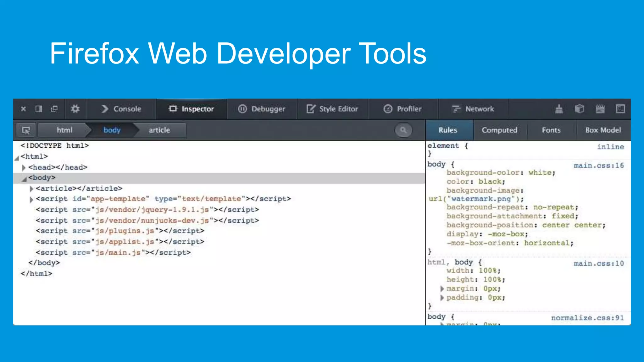This screenshot has height=362, width=644.
Task: Click the markup search magnifier button
Action: 403,130
